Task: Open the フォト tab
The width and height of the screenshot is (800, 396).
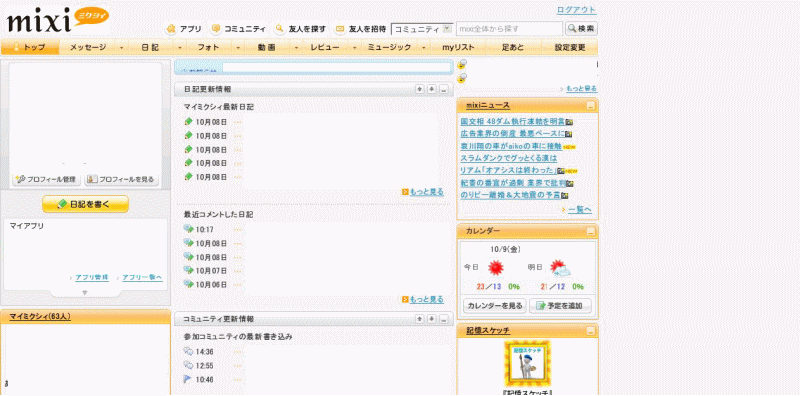Action: click(209, 47)
